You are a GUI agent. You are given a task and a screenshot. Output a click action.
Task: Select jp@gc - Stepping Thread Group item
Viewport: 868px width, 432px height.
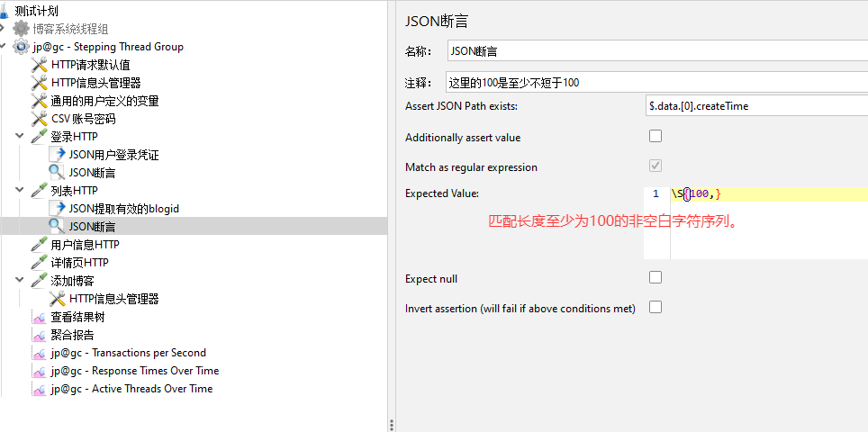(108, 47)
